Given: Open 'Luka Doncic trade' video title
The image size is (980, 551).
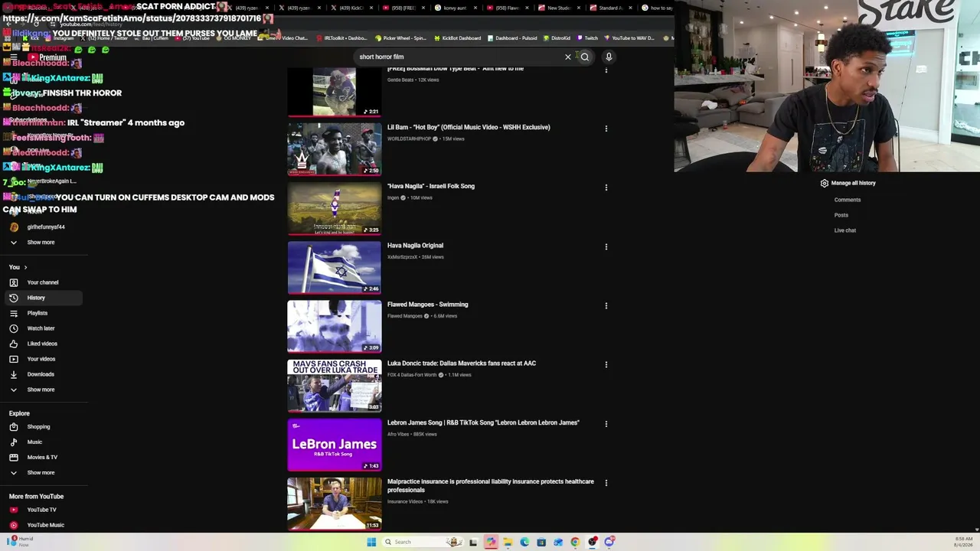Looking at the screenshot, I should (462, 364).
